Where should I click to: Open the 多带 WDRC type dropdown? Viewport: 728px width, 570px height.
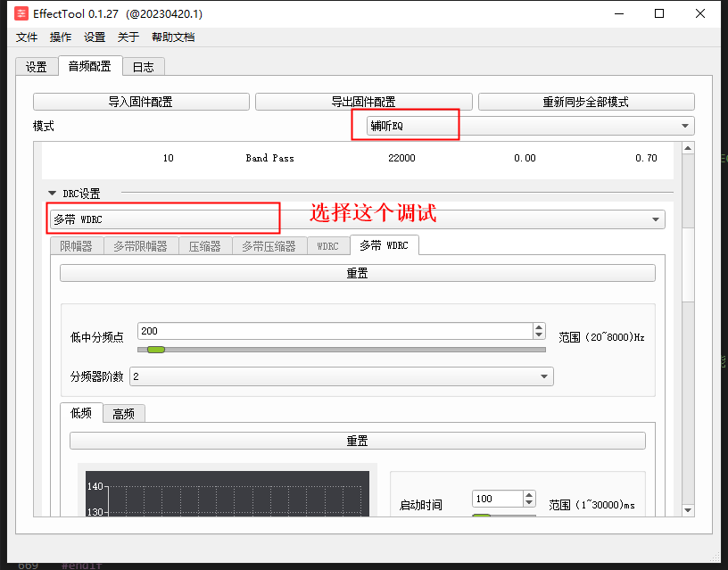point(357,219)
